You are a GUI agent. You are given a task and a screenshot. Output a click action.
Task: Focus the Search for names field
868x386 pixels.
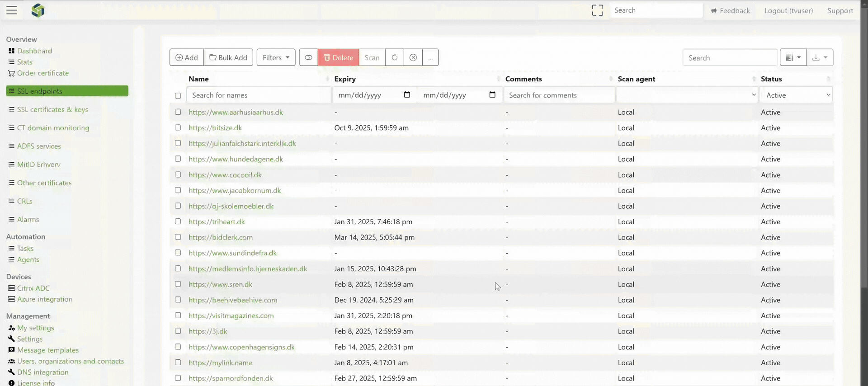click(259, 95)
